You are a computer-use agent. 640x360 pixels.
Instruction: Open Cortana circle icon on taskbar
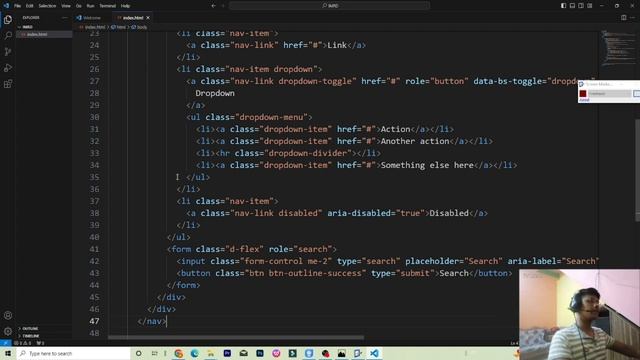click(138, 353)
